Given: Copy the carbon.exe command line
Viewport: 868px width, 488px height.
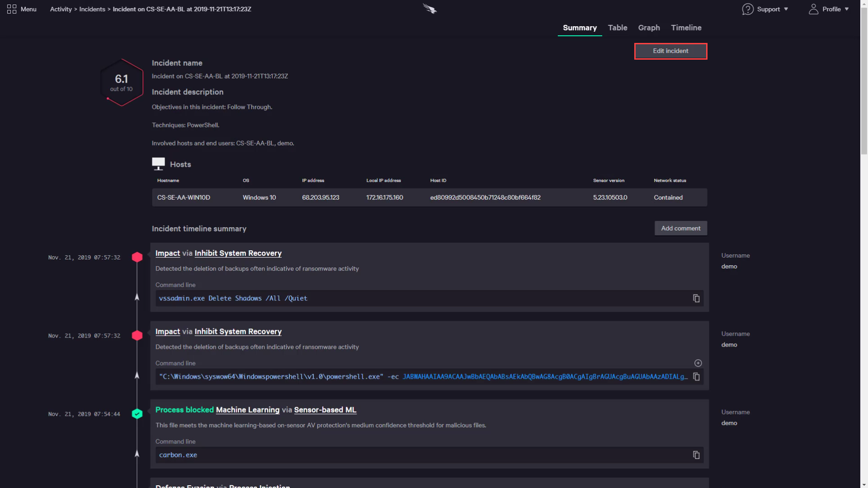Looking at the screenshot, I should pyautogui.click(x=696, y=455).
